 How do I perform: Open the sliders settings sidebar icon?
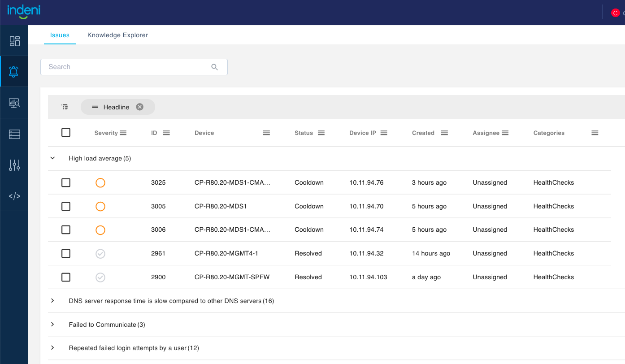[14, 165]
